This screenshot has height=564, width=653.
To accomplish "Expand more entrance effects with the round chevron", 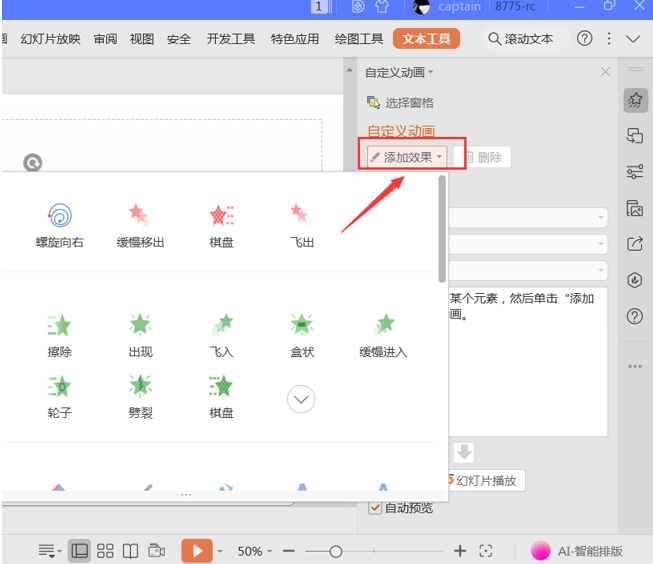I will 301,399.
